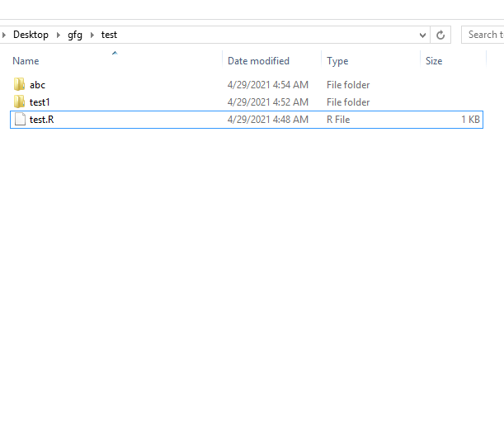Screen dimensions: 504x425
Task: Select the test1 folder icon
Action: (20, 102)
